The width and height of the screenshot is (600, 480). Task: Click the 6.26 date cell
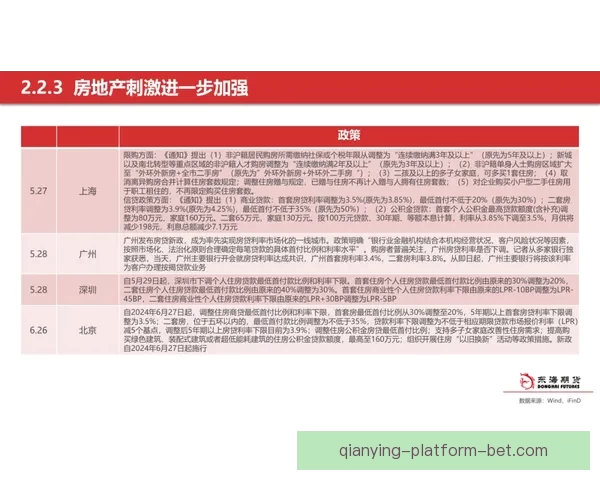coord(39,330)
